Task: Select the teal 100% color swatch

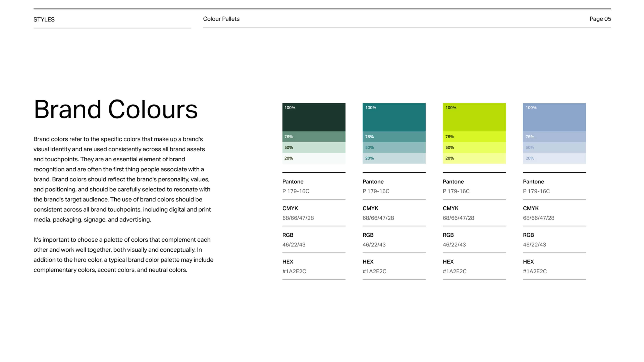Action: pyautogui.click(x=394, y=117)
